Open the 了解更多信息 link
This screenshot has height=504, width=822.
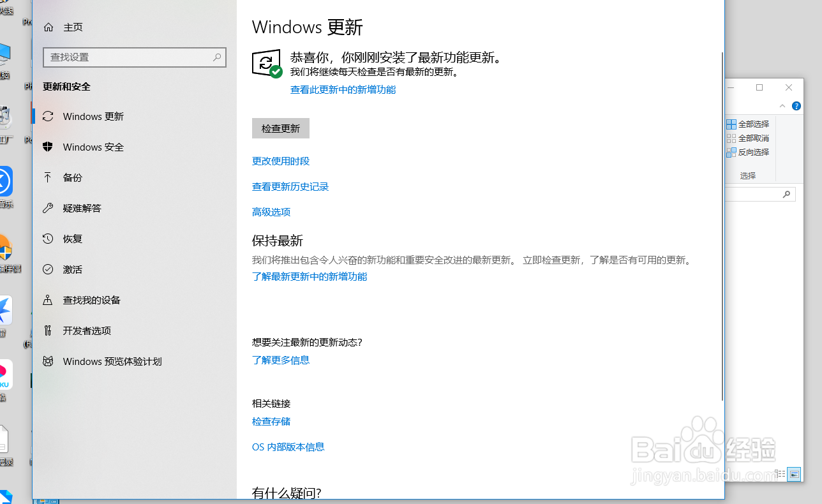[281, 360]
